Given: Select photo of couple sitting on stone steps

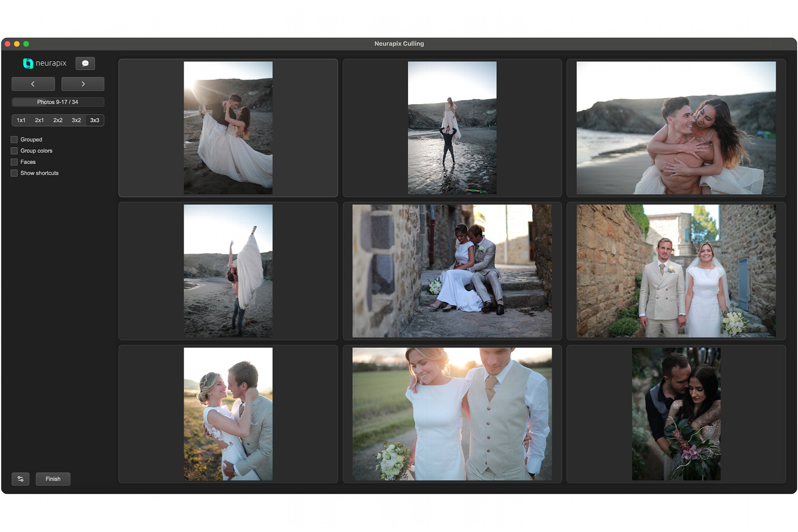Looking at the screenshot, I should (x=452, y=271).
